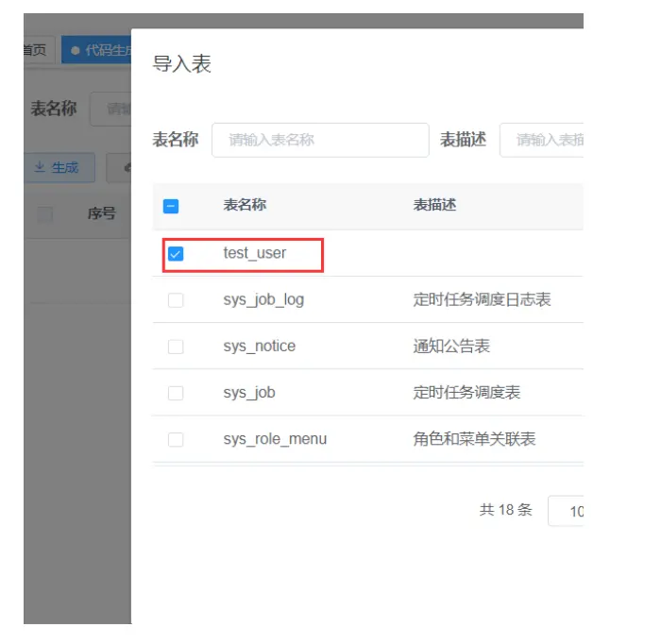Uncheck the test_user row checkbox
The width and height of the screenshot is (661, 644).
coord(176,254)
